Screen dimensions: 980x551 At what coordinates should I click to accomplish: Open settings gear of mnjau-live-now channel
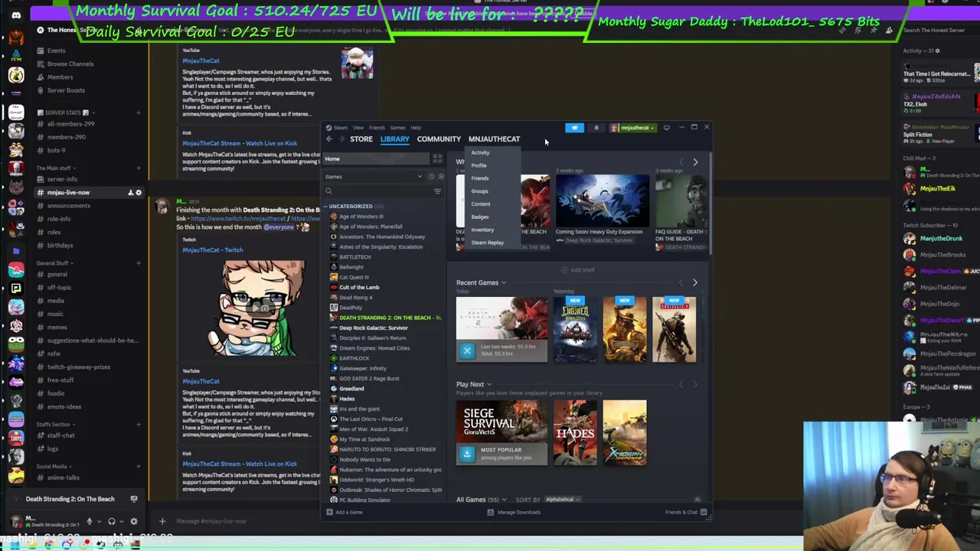[139, 193]
